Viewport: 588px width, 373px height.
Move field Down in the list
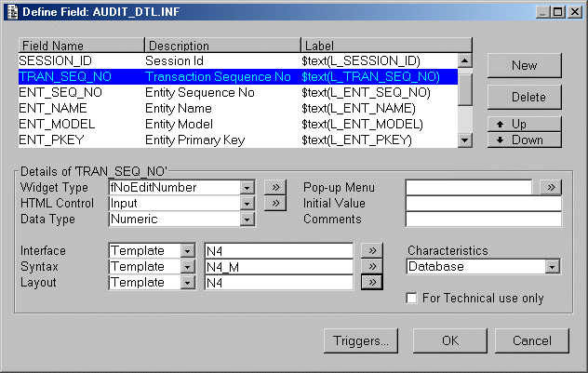[524, 140]
